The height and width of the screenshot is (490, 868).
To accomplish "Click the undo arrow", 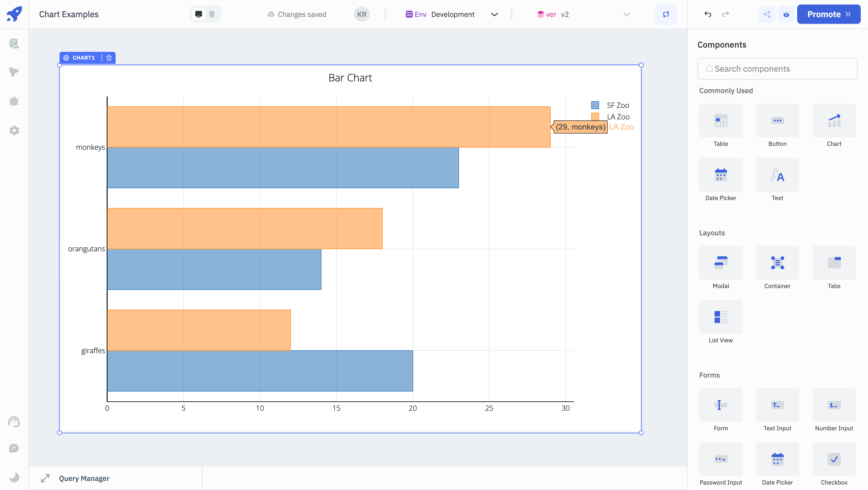I will (x=708, y=14).
